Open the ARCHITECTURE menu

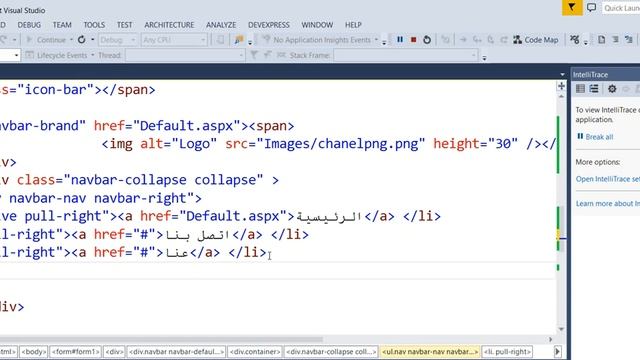(169, 25)
